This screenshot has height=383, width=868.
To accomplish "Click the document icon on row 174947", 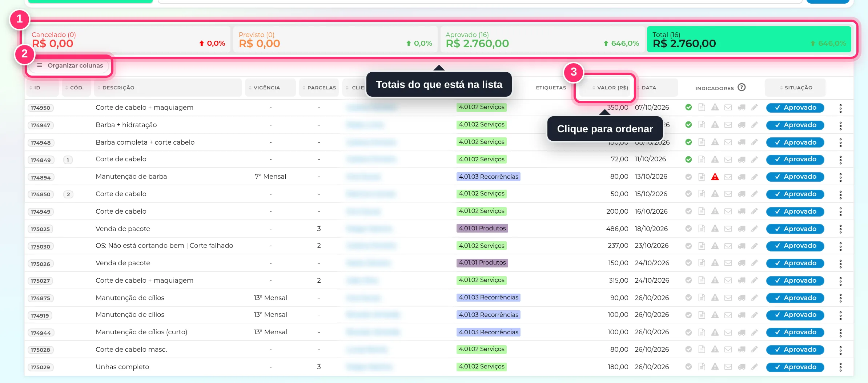I will [x=702, y=125].
